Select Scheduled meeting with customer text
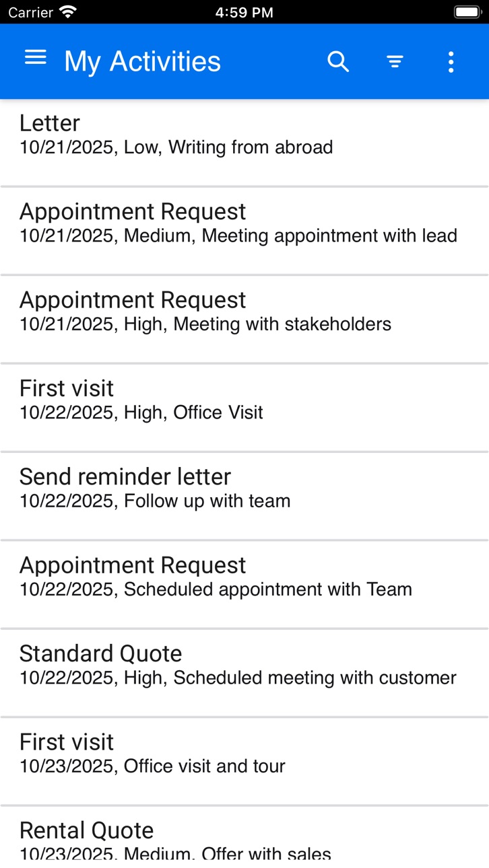Viewport: 489px width, 868px height. [315, 678]
